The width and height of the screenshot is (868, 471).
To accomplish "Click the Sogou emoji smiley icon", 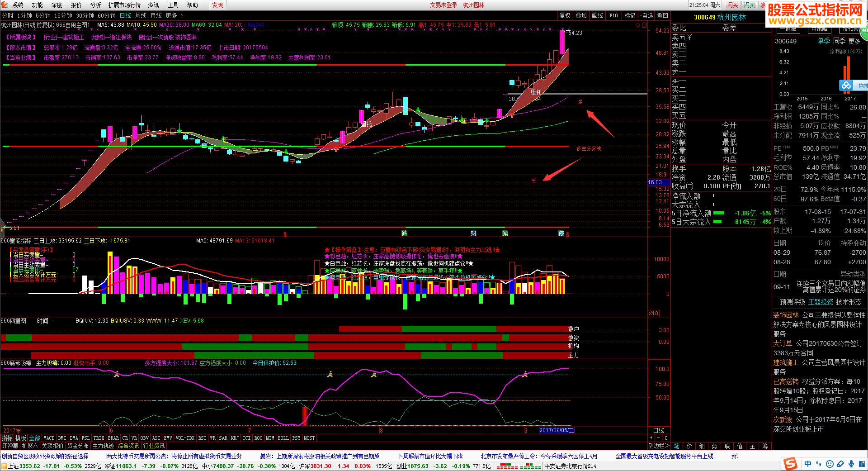I will (830, 464).
